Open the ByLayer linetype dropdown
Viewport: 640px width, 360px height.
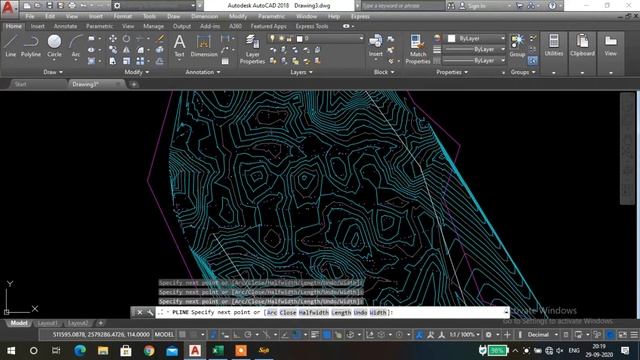pos(474,60)
